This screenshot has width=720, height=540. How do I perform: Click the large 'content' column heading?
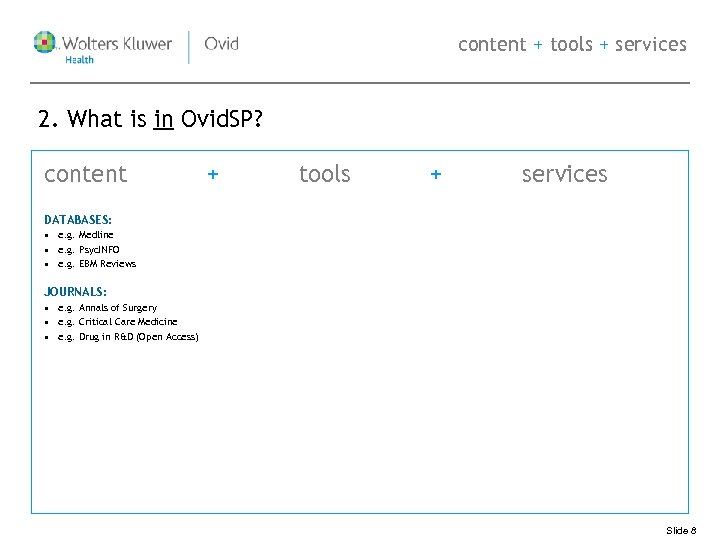coord(85,174)
